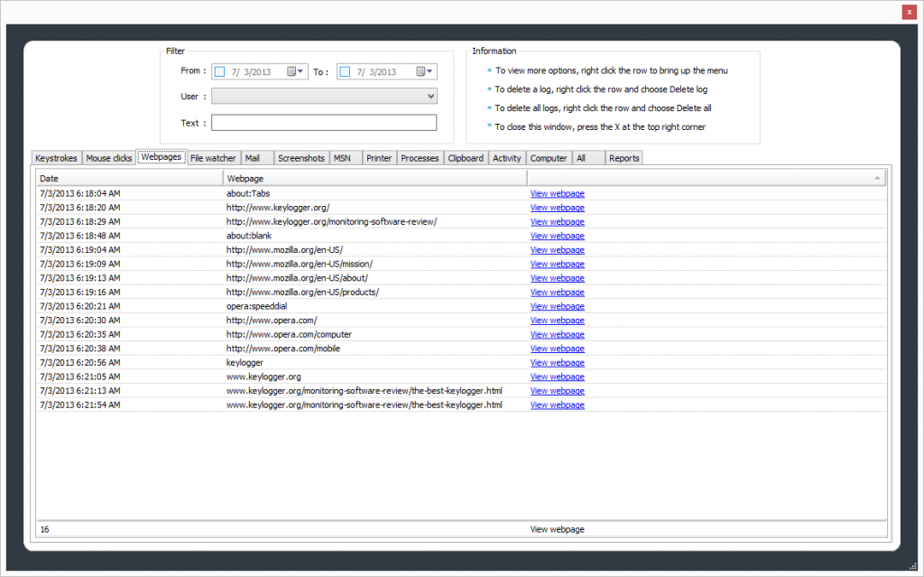Open the To date calendar picker

(424, 72)
